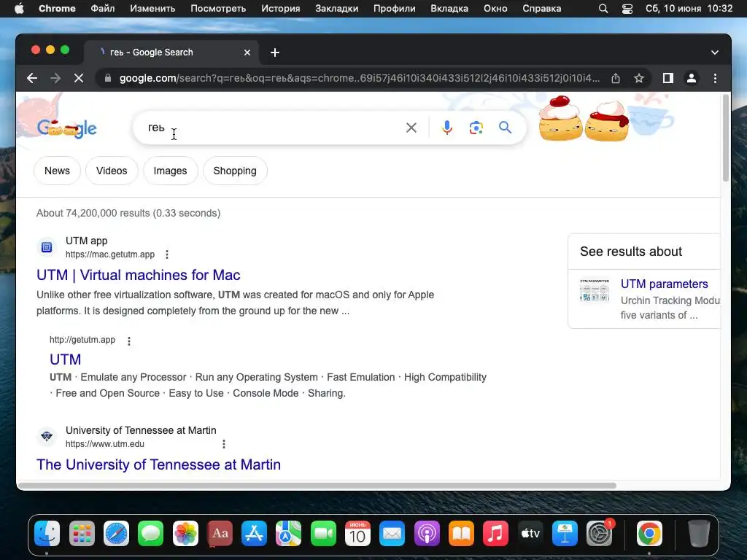Open the Закладки menu
This screenshot has height=560, width=747.
(337, 9)
